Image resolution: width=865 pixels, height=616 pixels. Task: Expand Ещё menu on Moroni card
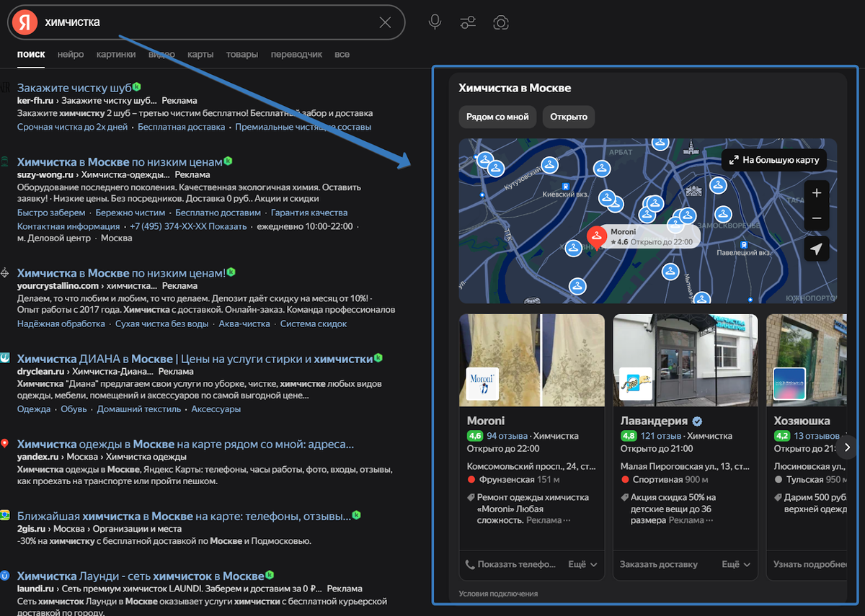coord(582,565)
